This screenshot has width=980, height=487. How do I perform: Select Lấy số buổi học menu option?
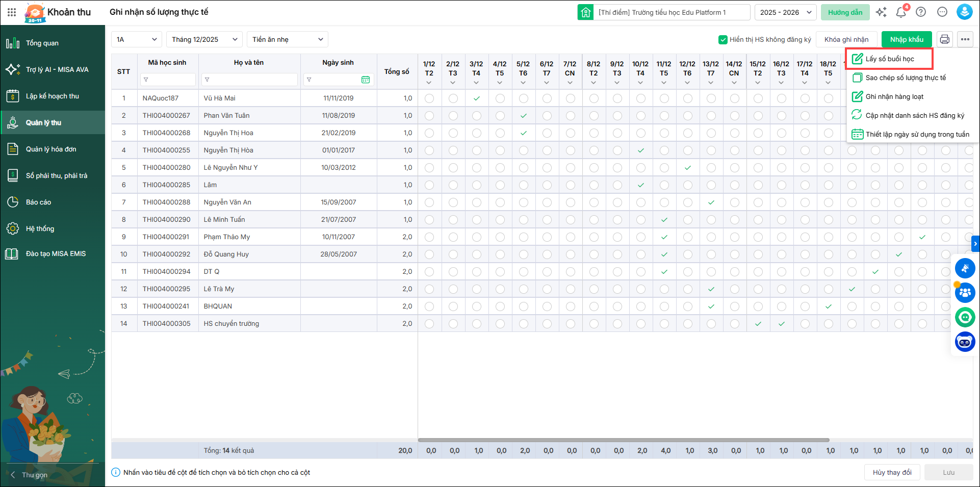(889, 59)
